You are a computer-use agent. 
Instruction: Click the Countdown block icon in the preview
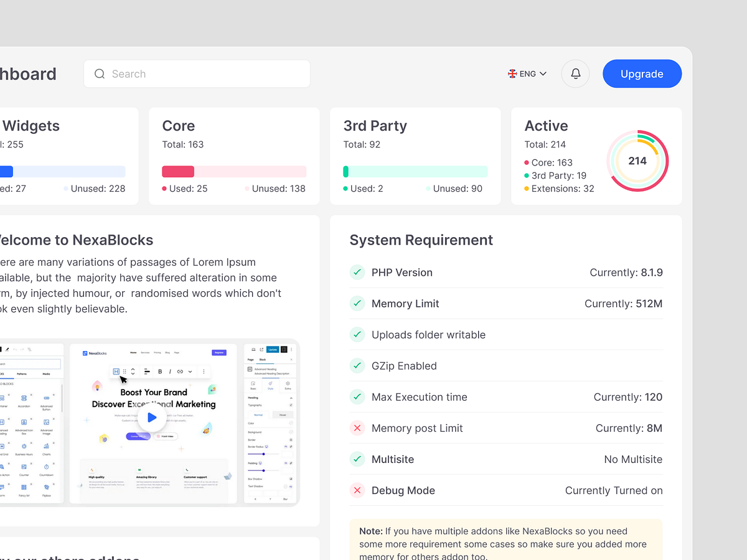coord(47,467)
